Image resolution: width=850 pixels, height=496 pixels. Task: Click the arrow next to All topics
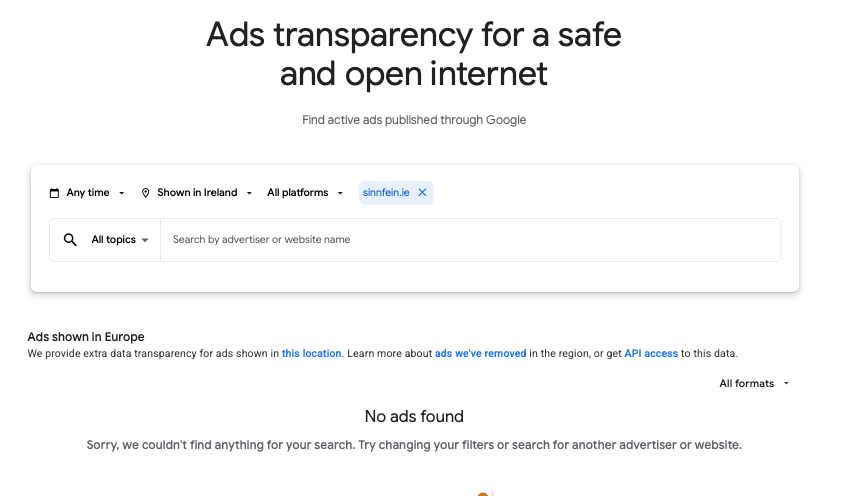click(145, 240)
